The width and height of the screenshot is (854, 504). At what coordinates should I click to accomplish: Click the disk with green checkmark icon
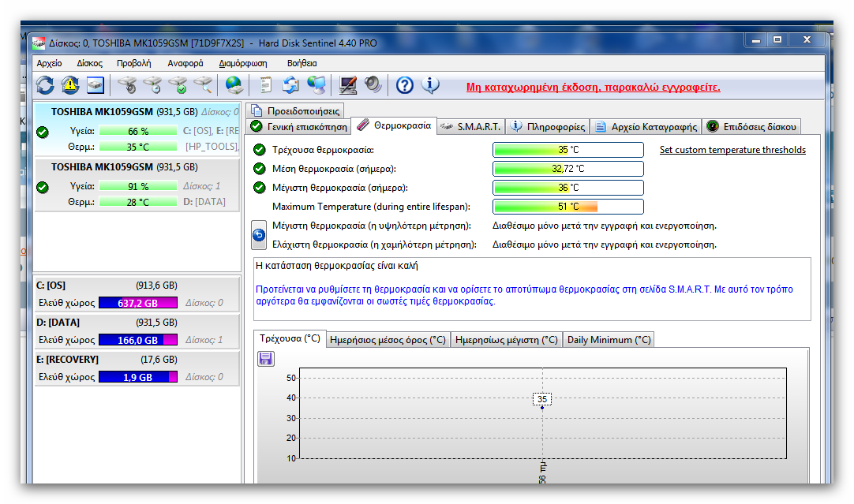point(178,85)
